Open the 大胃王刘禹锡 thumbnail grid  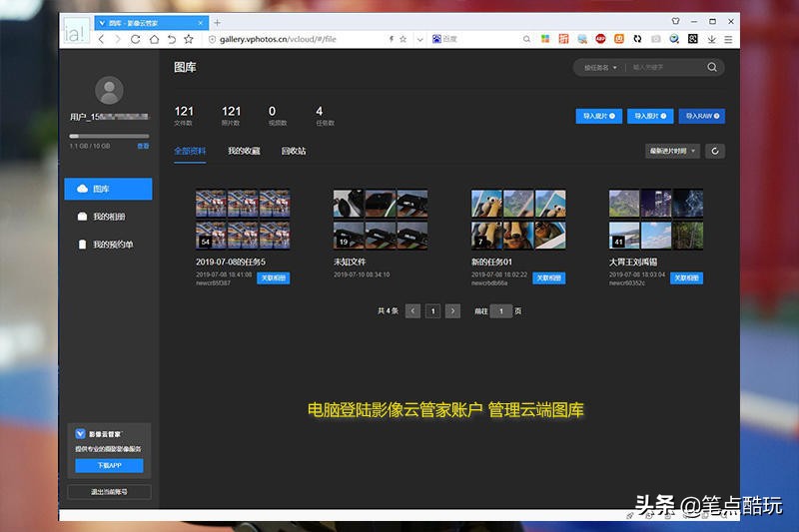click(x=656, y=220)
